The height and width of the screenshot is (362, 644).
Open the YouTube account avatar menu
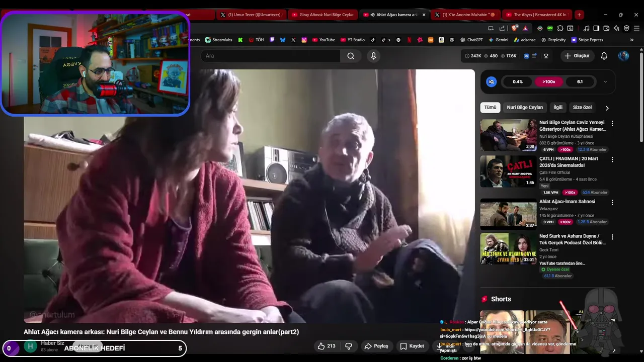click(623, 56)
